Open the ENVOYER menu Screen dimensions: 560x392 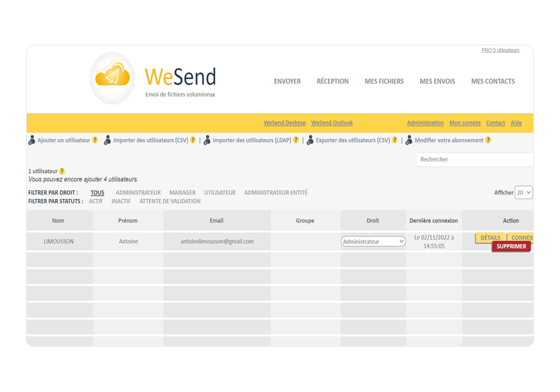tap(287, 82)
